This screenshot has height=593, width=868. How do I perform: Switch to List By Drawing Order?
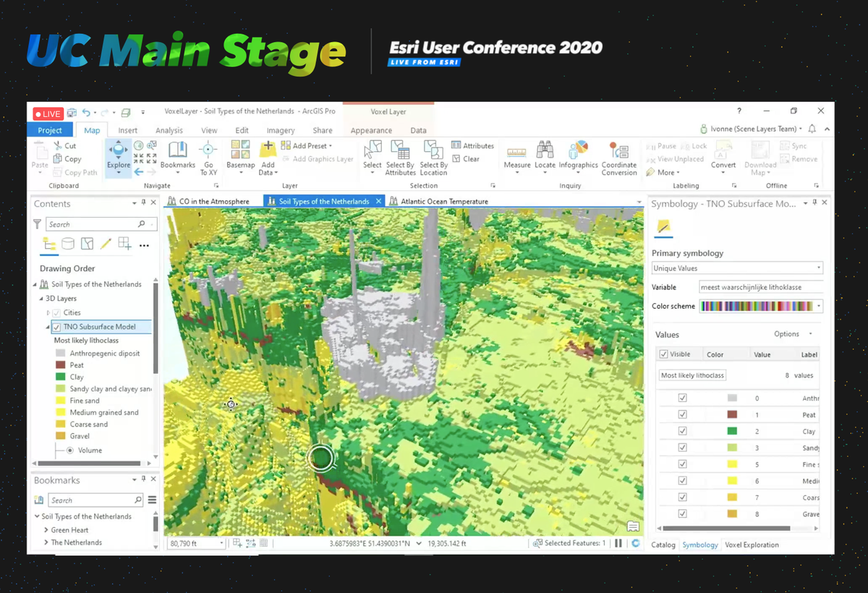click(x=49, y=244)
